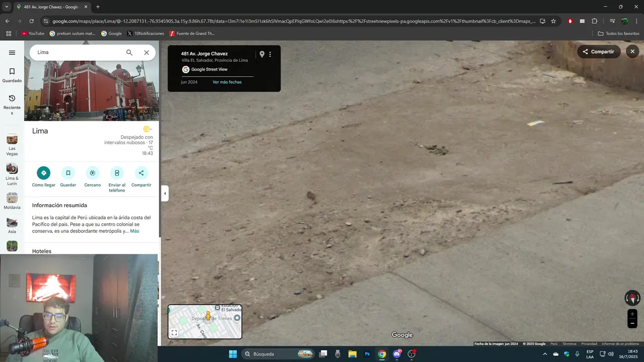This screenshot has height=362, width=644.
Task: Select the Moldavia recent item
Action: (x=12, y=201)
